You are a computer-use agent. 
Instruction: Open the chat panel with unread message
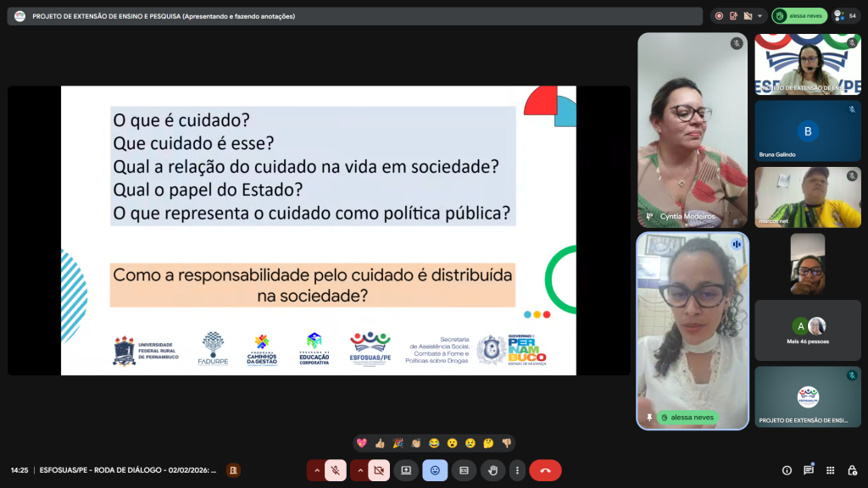click(809, 470)
